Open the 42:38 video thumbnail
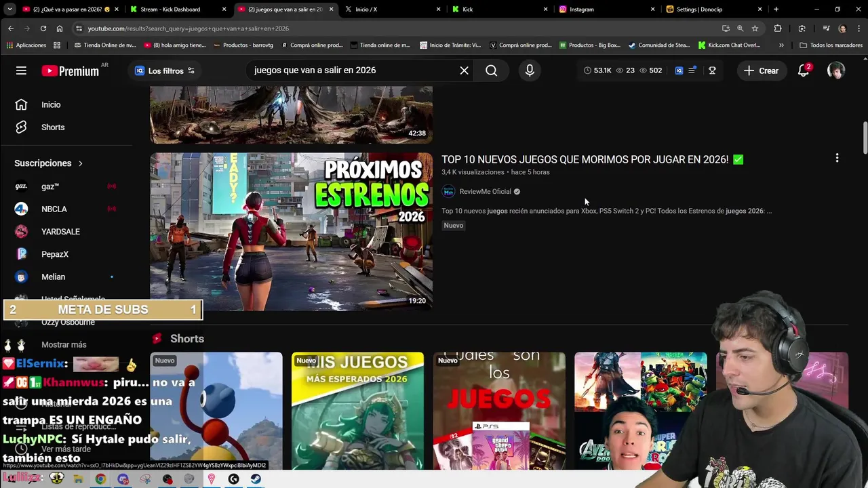The height and width of the screenshot is (488, 868). point(291,115)
